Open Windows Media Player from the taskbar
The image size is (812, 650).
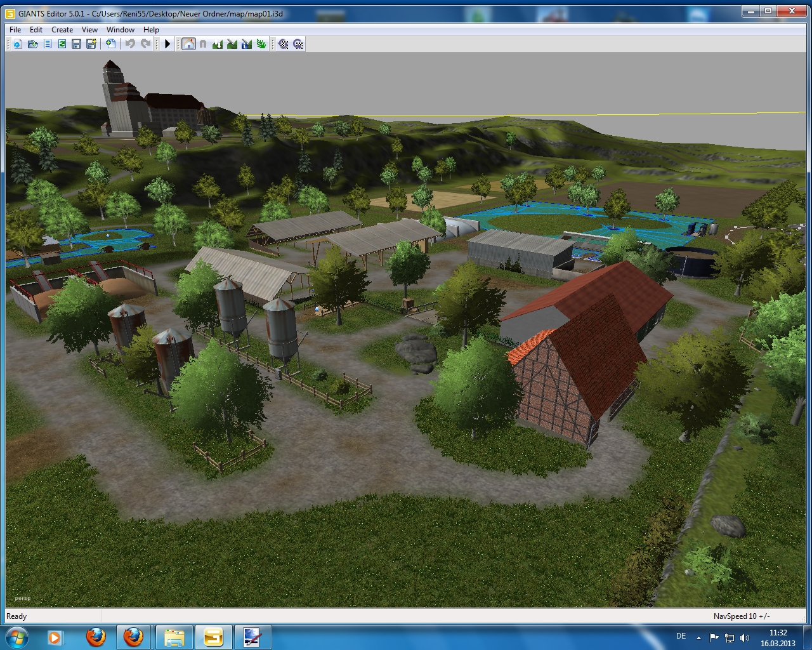55,637
